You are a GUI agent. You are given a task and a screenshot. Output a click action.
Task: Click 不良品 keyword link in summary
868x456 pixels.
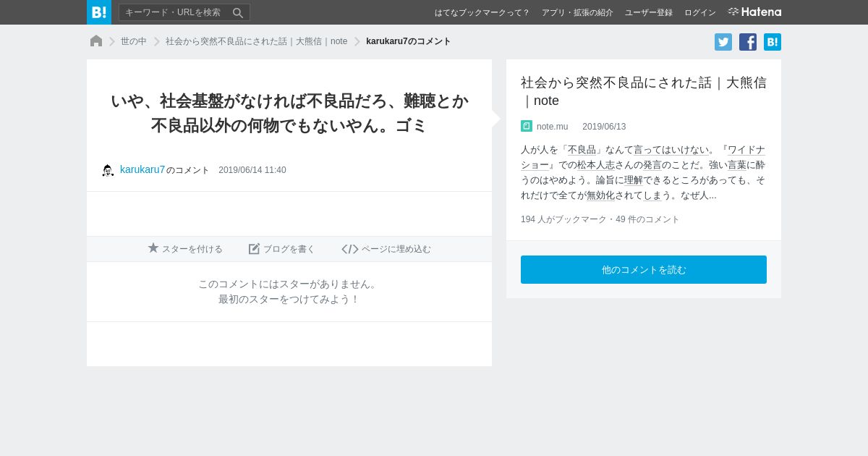(582, 150)
